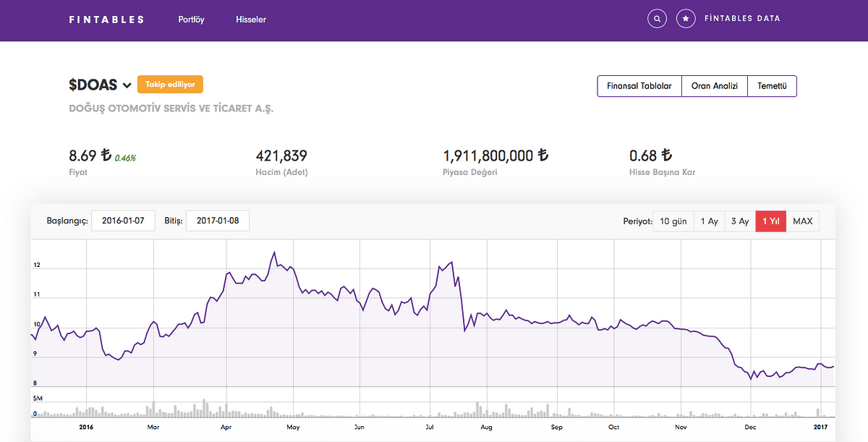Click the 0.46% change percentage

126,158
